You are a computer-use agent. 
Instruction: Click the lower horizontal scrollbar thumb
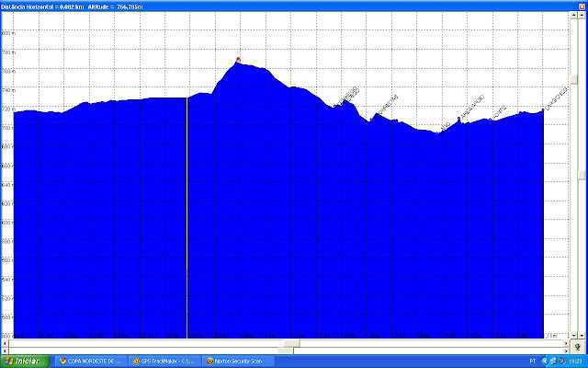click(286, 351)
